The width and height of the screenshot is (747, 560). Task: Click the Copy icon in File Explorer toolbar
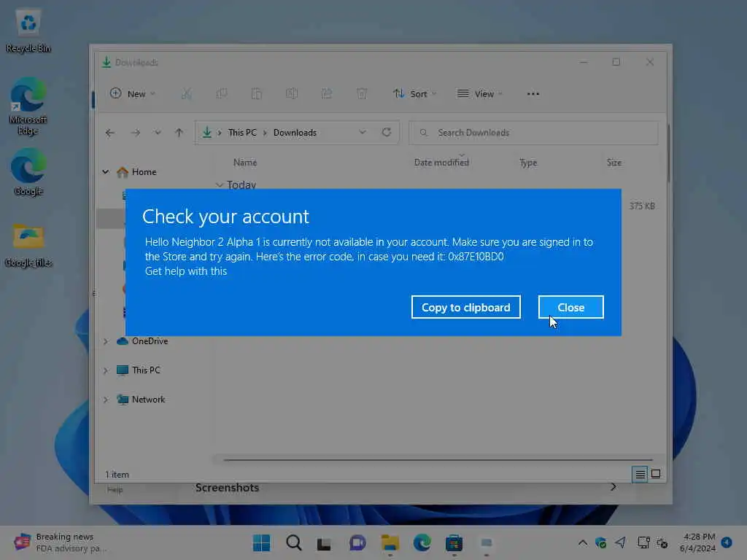pos(222,94)
